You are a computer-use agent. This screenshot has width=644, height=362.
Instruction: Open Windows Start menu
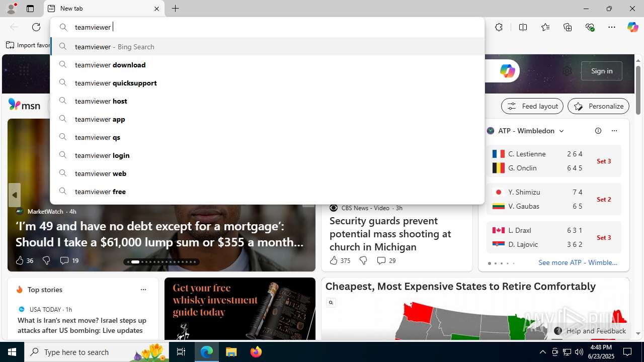click(12, 352)
